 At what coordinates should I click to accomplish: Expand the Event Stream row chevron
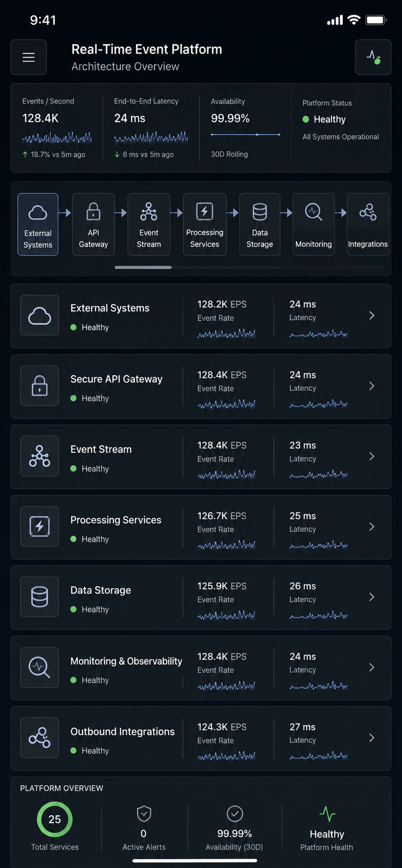372,456
